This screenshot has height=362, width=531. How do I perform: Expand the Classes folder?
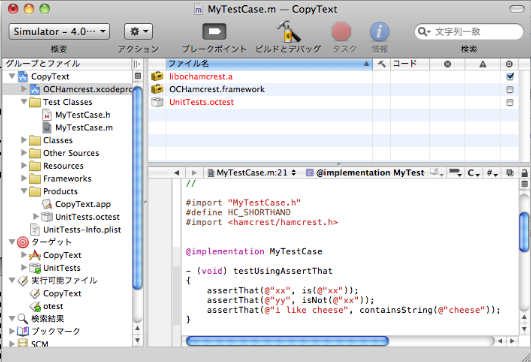click(24, 140)
